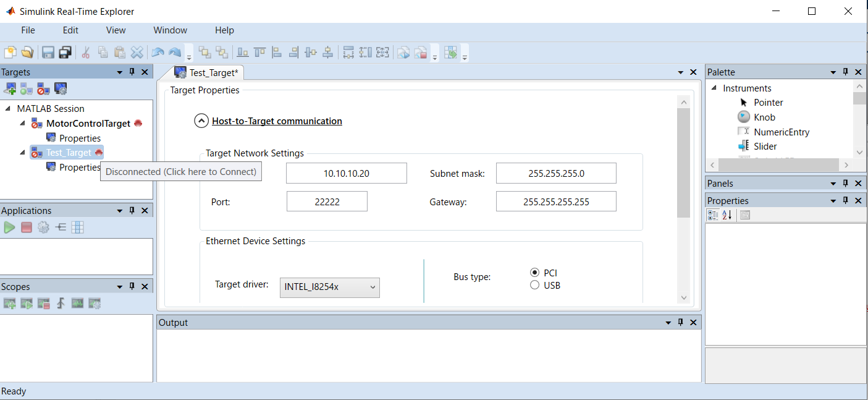Collapse the Instruments group in the Palette
Screen dimensions: 868x400
[714, 88]
